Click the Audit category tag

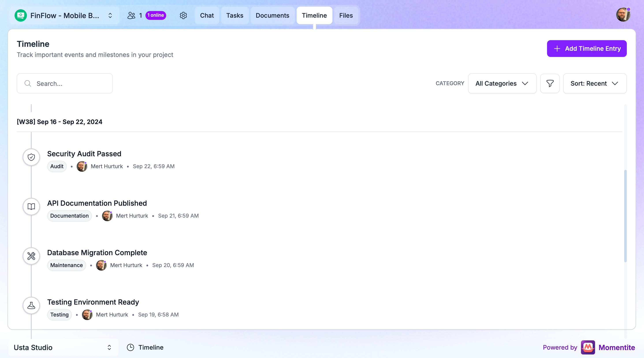(57, 166)
